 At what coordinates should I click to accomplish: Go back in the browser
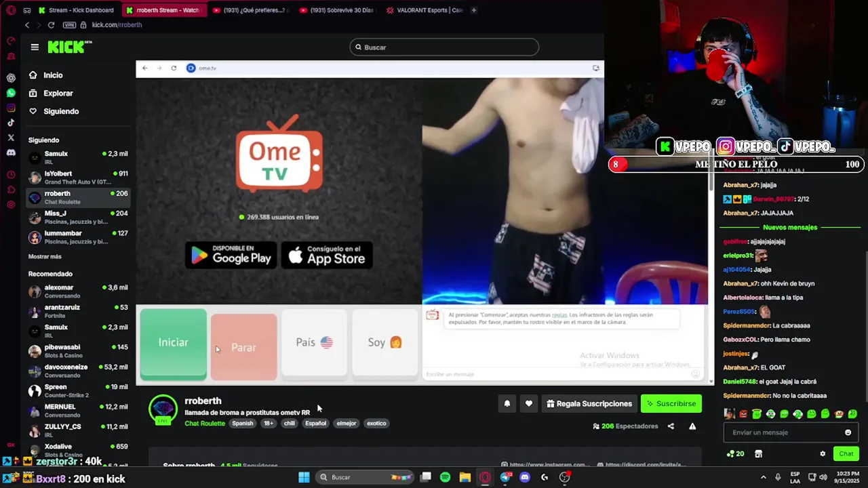point(27,25)
